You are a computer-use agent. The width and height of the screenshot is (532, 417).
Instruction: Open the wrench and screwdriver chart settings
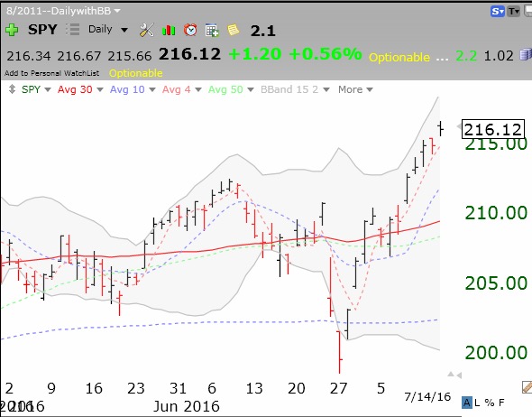[147, 30]
